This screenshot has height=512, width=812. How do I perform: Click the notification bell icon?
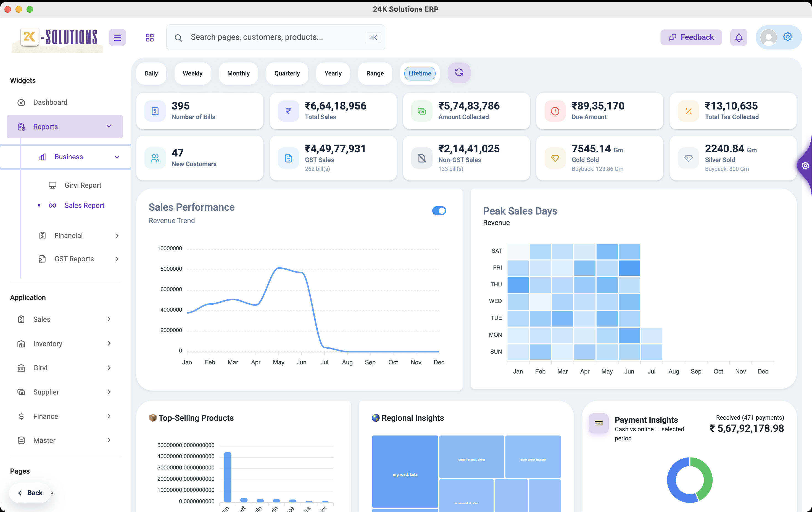coord(739,38)
